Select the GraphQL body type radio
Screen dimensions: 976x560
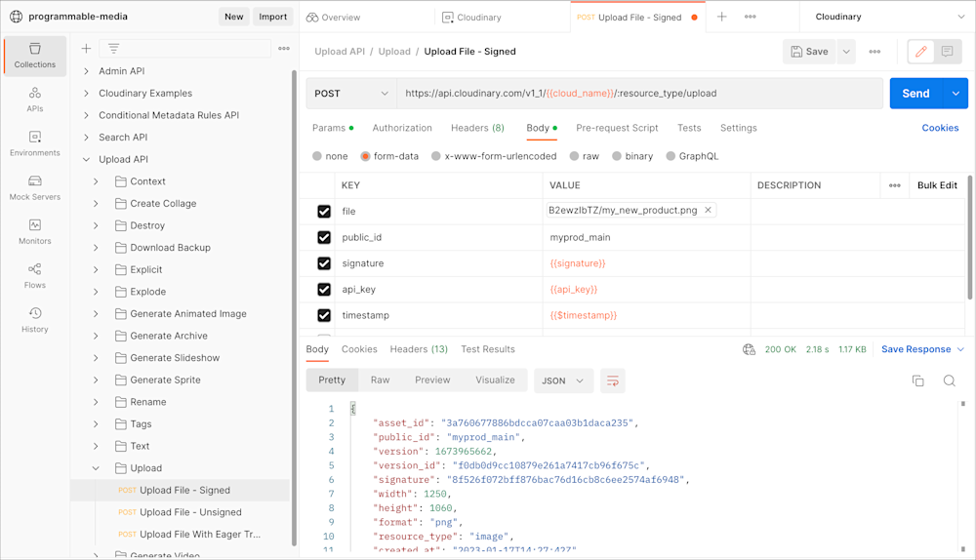(x=671, y=156)
